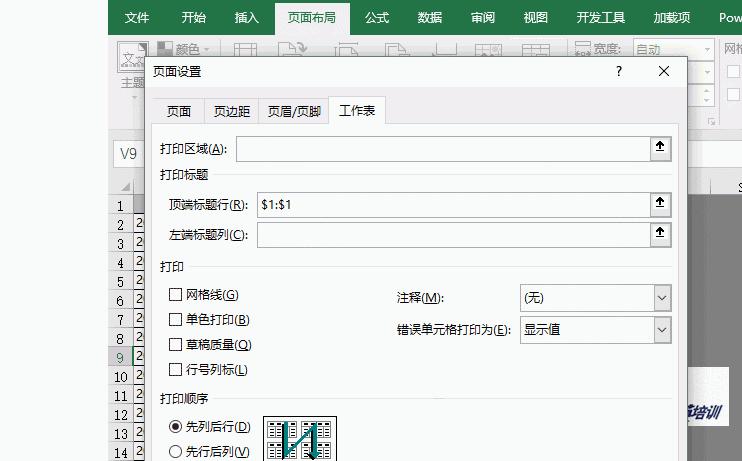Open the 公式 ribbon tab

click(377, 18)
